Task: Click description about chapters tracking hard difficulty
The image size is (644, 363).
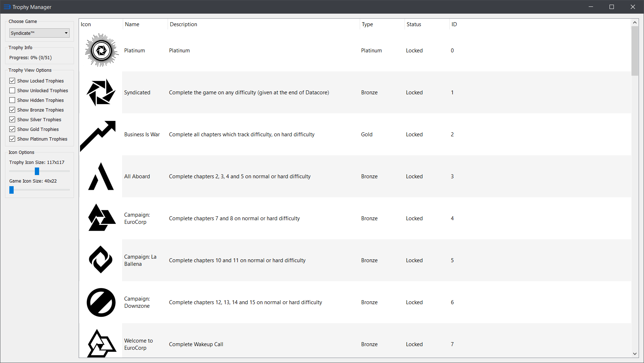Action: (x=242, y=135)
